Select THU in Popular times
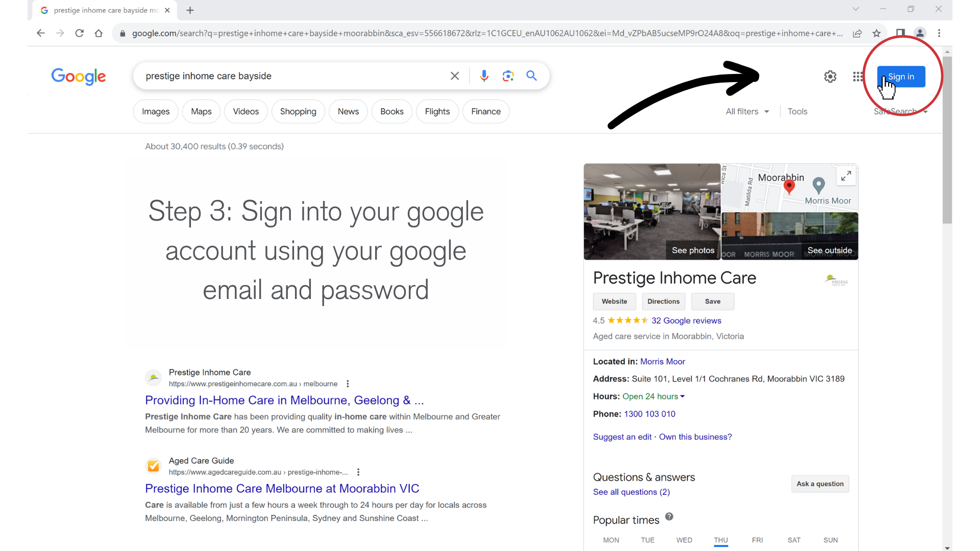This screenshot has width=980, height=551. click(721, 540)
